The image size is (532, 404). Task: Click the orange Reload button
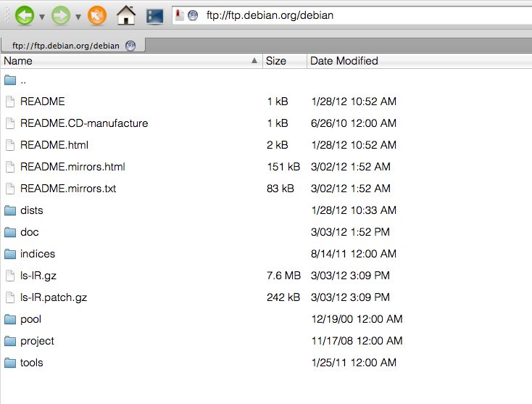coord(97,15)
